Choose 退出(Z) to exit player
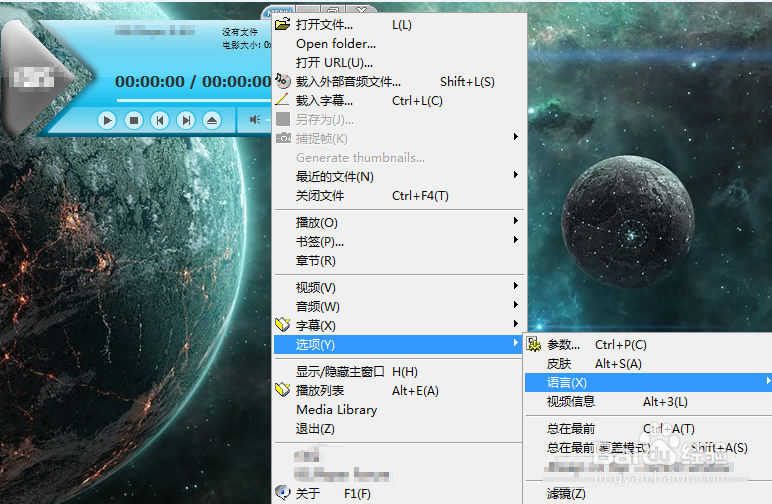Viewport: 772px width, 504px height. [399, 429]
